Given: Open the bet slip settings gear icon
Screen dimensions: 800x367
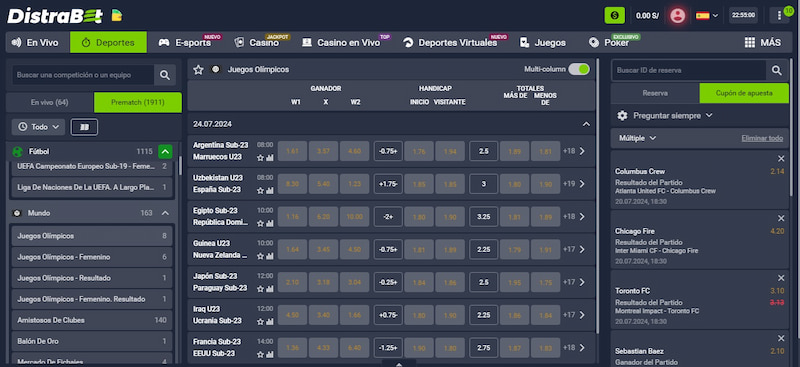Looking at the screenshot, I should [622, 116].
